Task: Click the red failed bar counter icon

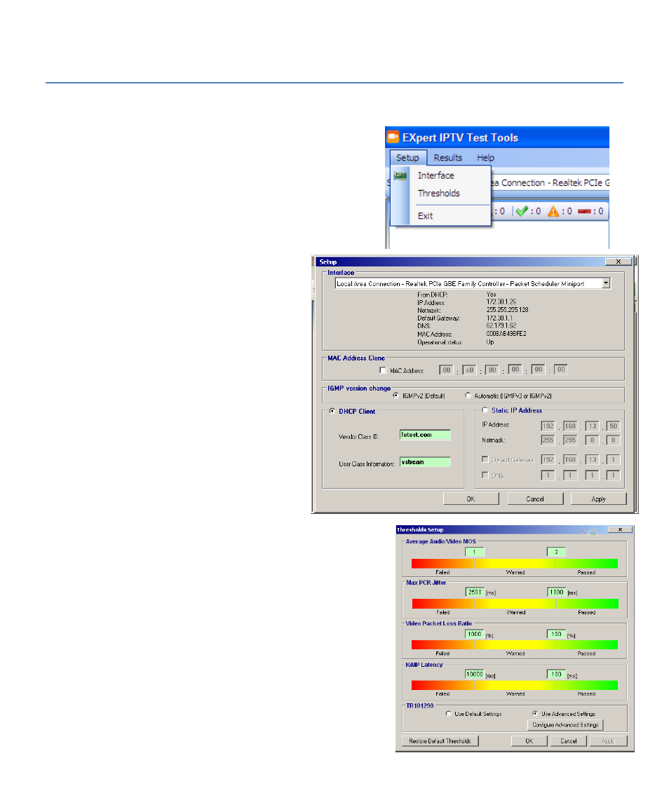Action: tap(584, 211)
